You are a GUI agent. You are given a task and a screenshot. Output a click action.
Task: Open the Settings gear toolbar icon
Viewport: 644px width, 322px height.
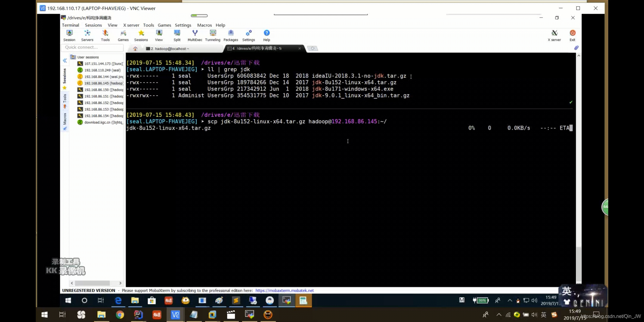(249, 35)
